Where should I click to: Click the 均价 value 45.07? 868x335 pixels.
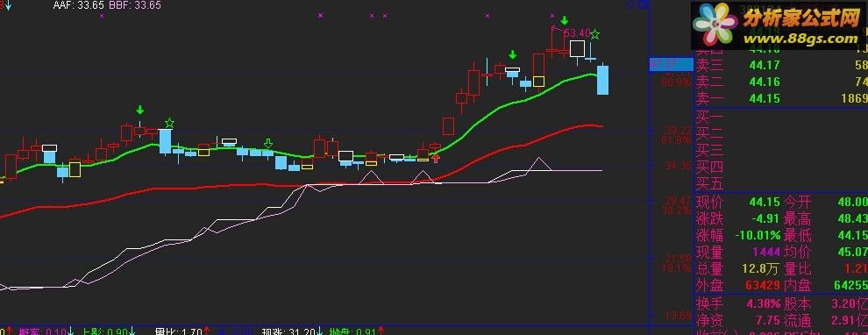852,252
